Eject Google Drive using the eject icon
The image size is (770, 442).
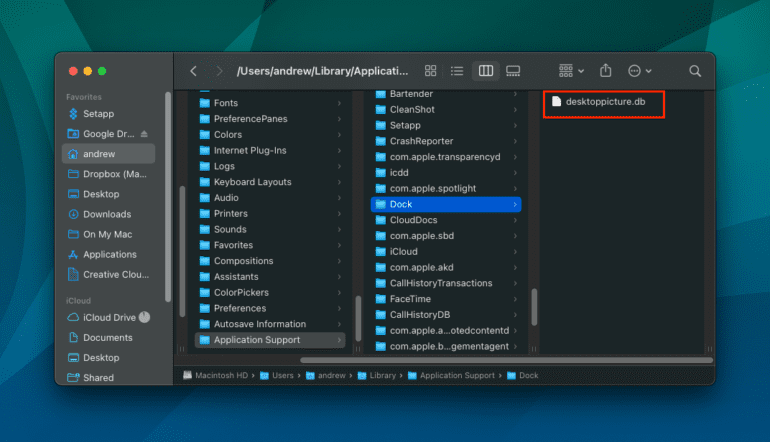point(144,134)
